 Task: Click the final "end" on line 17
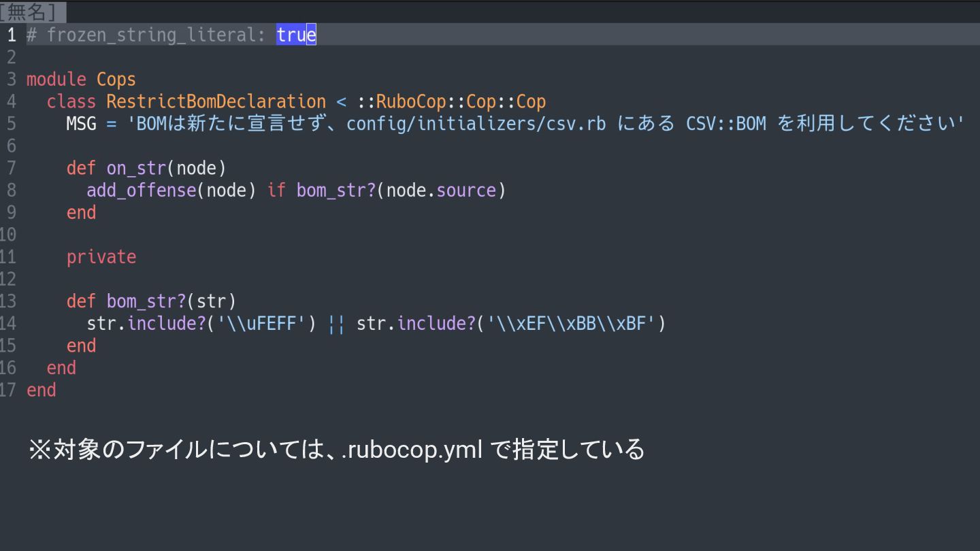point(41,390)
